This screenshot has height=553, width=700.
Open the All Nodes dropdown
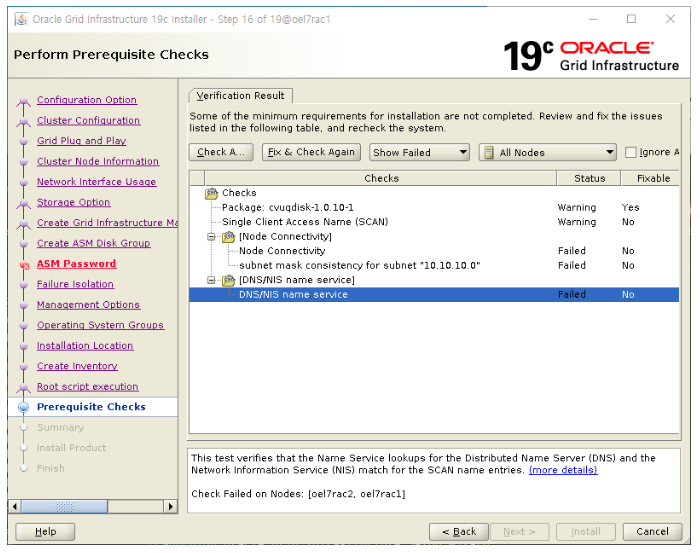[x=547, y=153]
